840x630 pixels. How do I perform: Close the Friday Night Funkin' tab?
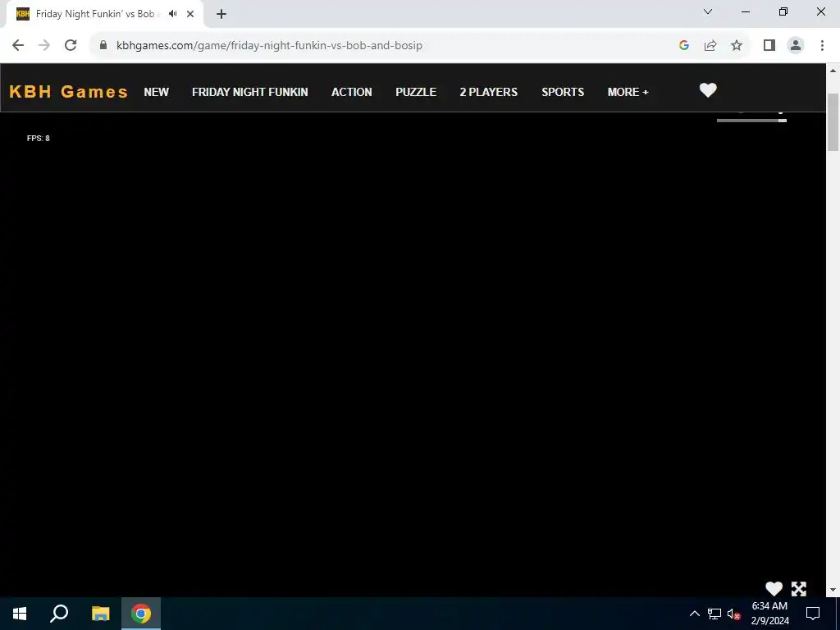tap(190, 14)
